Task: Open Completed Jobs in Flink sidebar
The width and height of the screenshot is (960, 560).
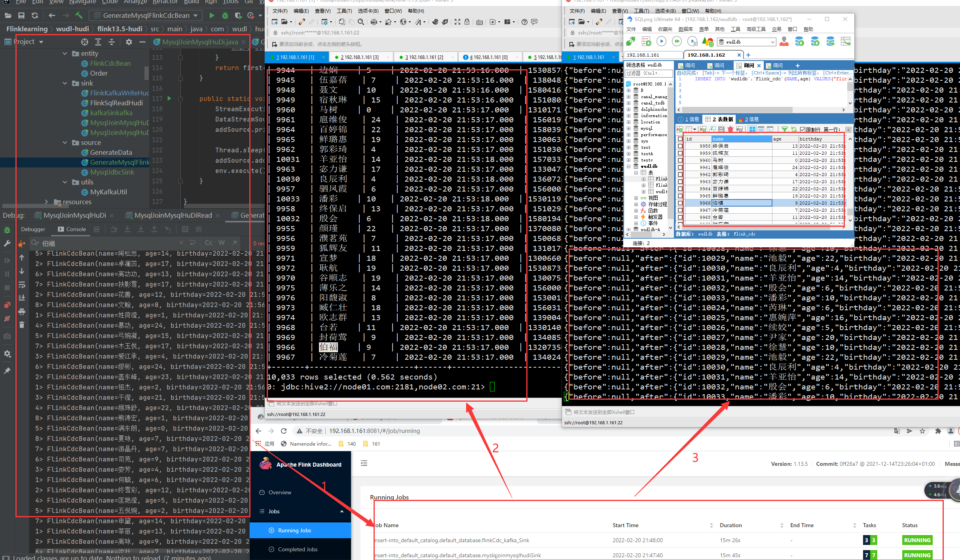Action: tap(298, 549)
